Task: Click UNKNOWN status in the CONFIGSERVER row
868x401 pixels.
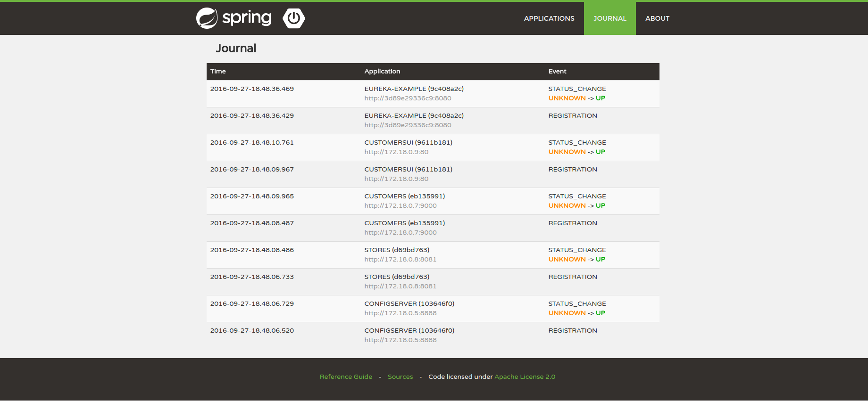Action: coord(567,313)
